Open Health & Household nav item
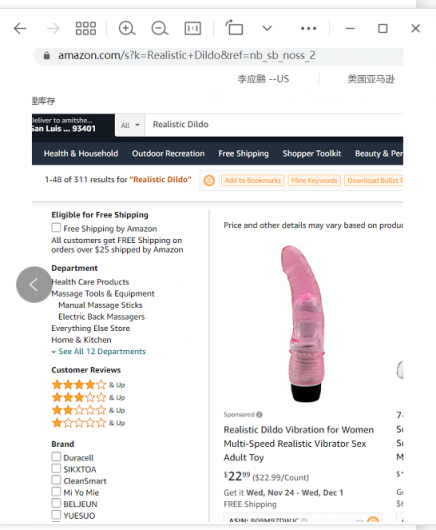The height and width of the screenshot is (530, 436). tap(81, 153)
